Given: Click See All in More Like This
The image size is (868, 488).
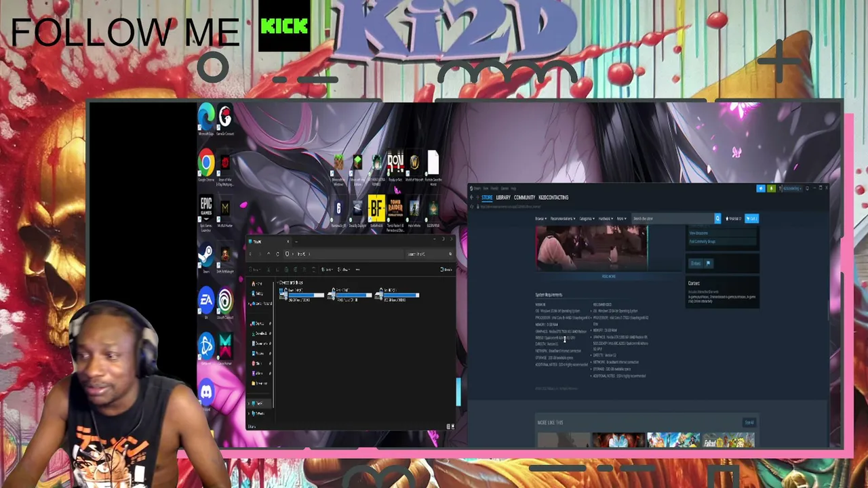Looking at the screenshot, I should click(749, 422).
